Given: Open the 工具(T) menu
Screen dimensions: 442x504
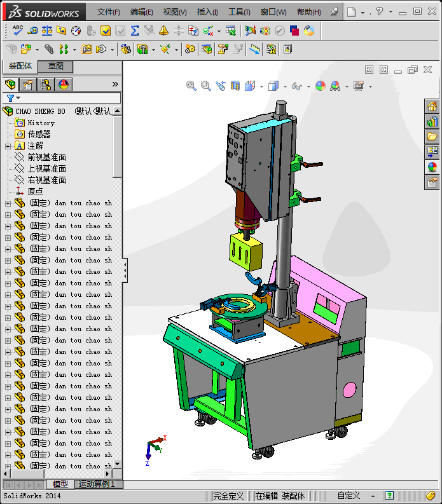Looking at the screenshot, I should (239, 12).
